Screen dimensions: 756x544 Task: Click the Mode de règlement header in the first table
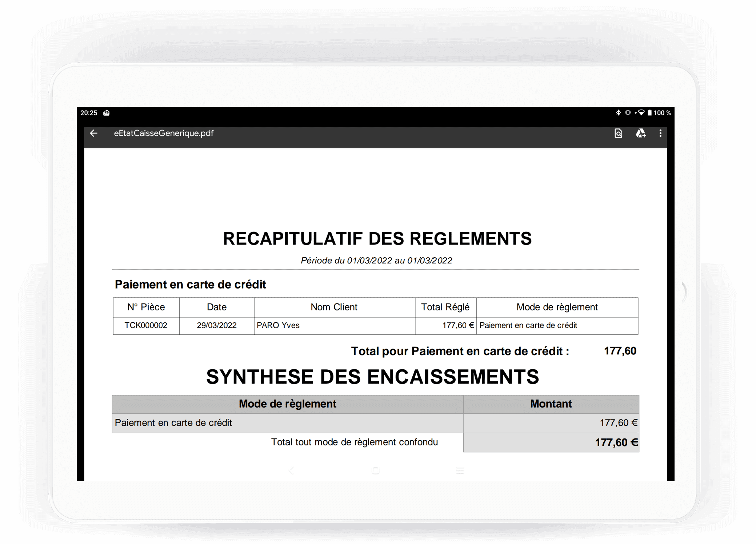pos(557,307)
